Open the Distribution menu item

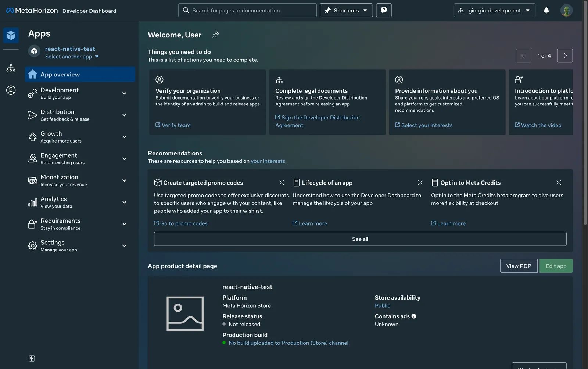click(x=80, y=115)
